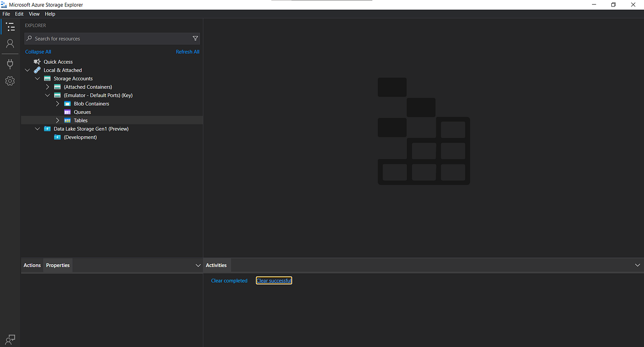
Task: Open the Edit menu
Action: (x=19, y=14)
